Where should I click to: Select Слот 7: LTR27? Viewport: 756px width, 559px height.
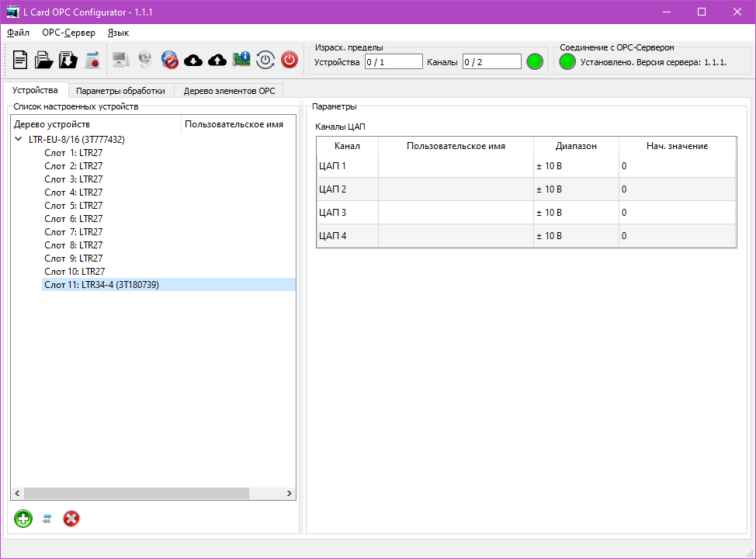tap(73, 232)
